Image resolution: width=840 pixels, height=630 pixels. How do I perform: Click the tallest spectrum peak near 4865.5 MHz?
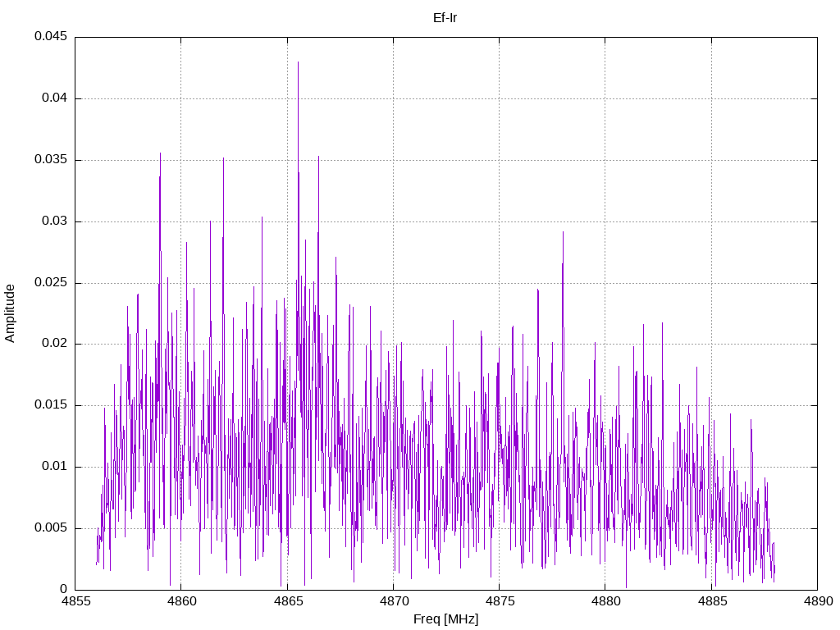coord(299,62)
